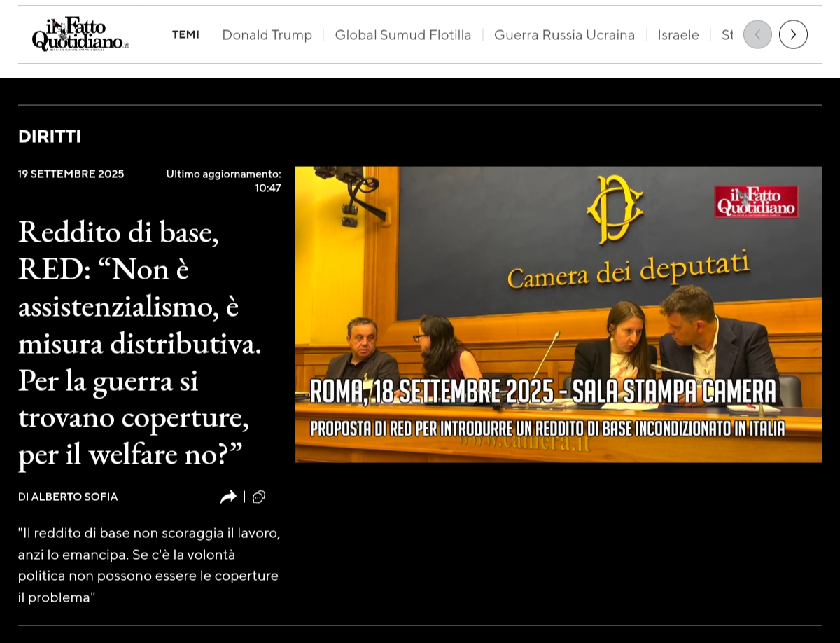The height and width of the screenshot is (643, 840).
Task: Click the share arrow icon
Action: pos(228,497)
